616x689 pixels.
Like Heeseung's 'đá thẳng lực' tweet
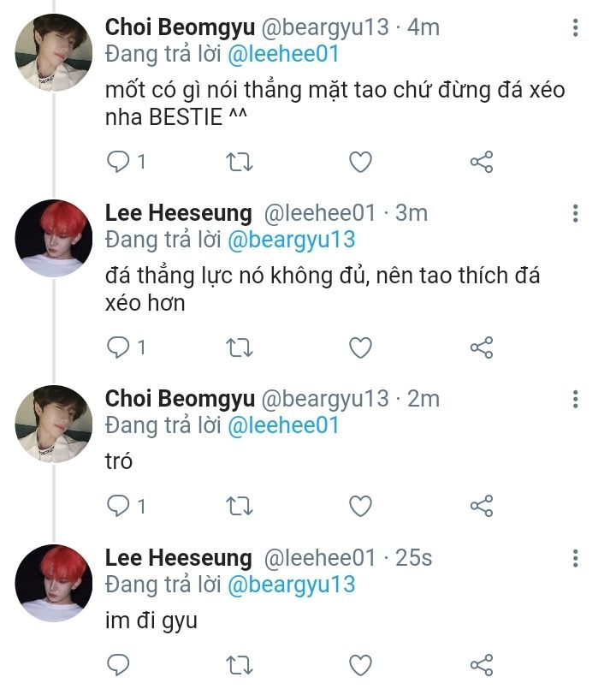(361, 347)
